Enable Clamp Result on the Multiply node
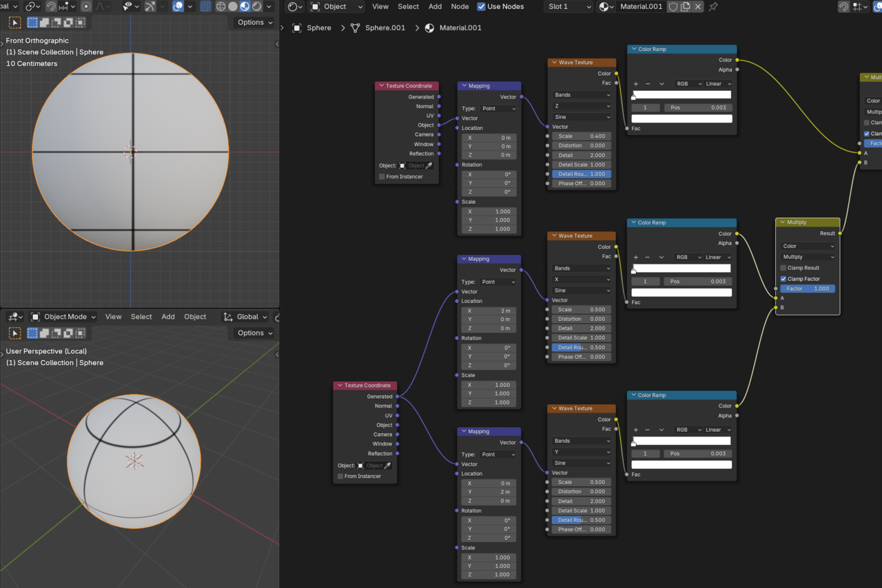The image size is (882, 588). tap(783, 268)
